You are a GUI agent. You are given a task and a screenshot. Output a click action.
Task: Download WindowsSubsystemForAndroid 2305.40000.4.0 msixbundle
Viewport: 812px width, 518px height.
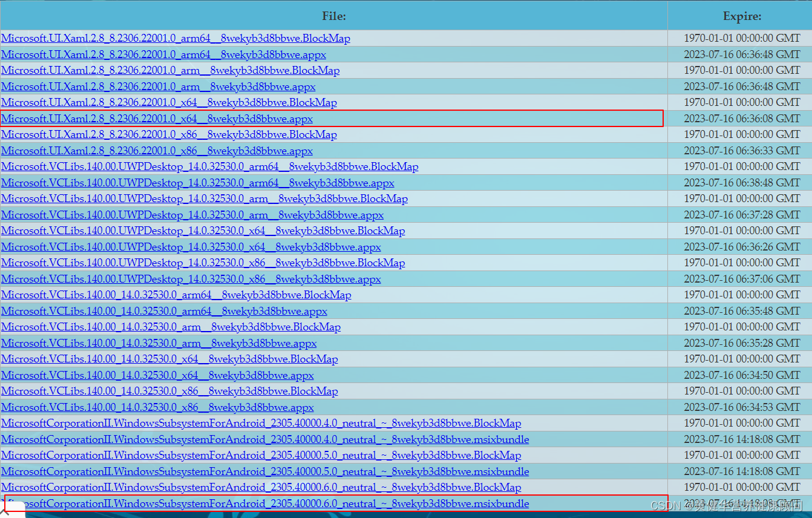click(265, 439)
